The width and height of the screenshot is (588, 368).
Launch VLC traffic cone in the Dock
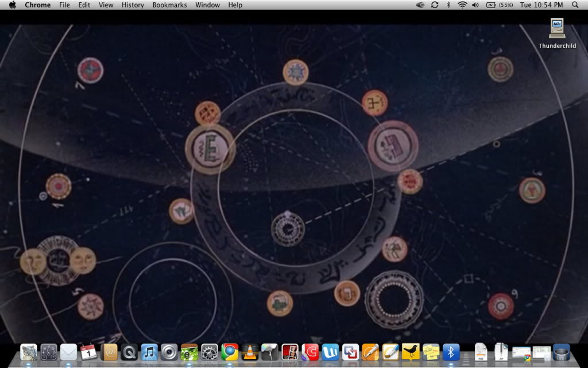pos(250,352)
